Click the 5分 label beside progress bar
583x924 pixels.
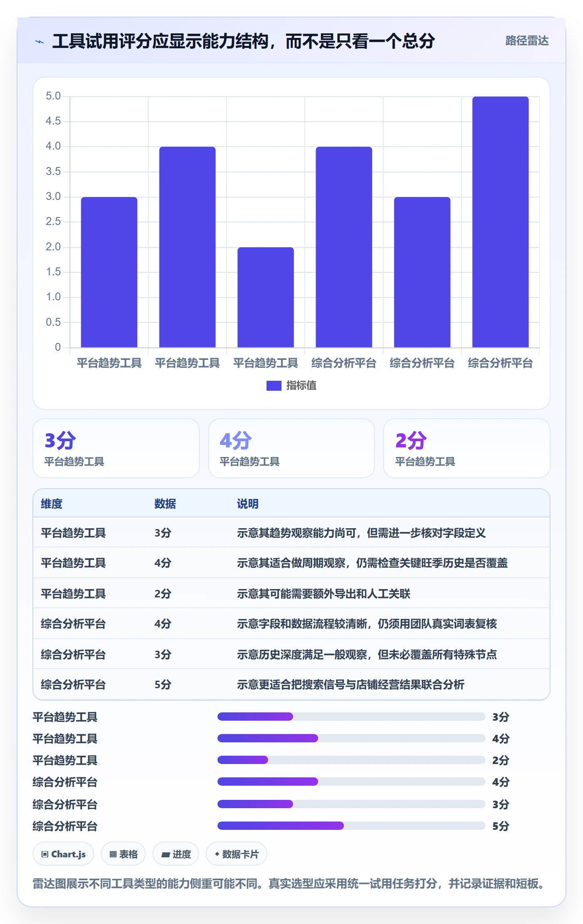click(501, 826)
